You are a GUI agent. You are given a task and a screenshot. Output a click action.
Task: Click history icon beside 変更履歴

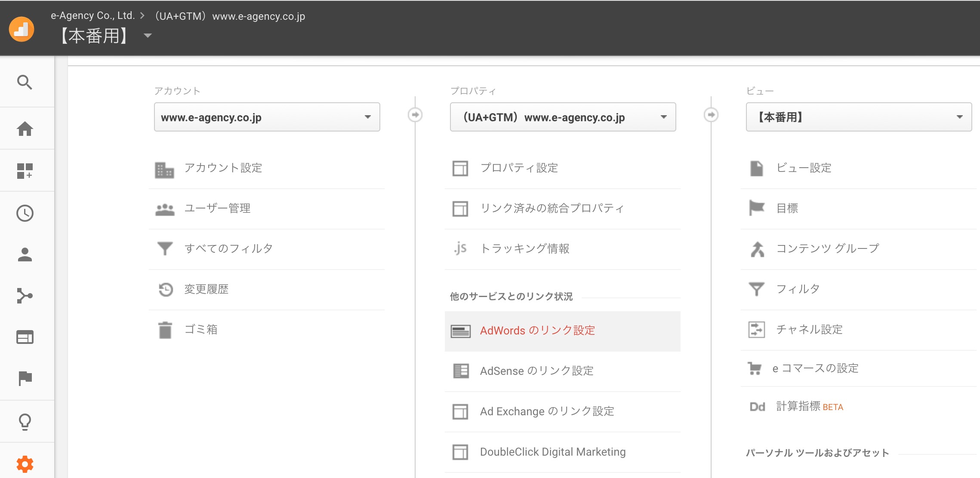[165, 289]
